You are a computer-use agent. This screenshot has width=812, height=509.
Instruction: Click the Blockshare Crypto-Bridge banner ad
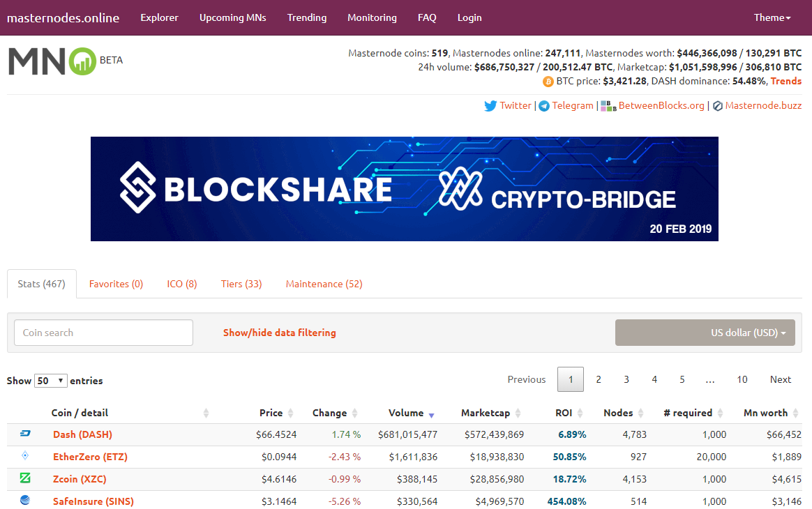point(405,189)
